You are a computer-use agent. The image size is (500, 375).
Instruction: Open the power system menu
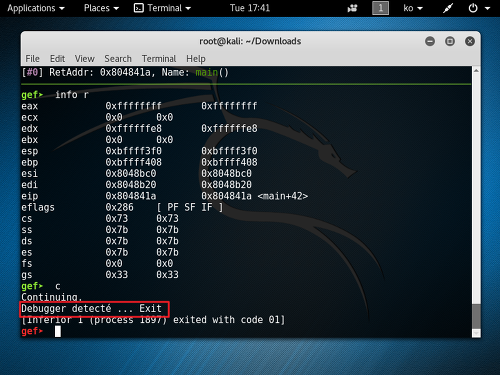click(x=473, y=8)
